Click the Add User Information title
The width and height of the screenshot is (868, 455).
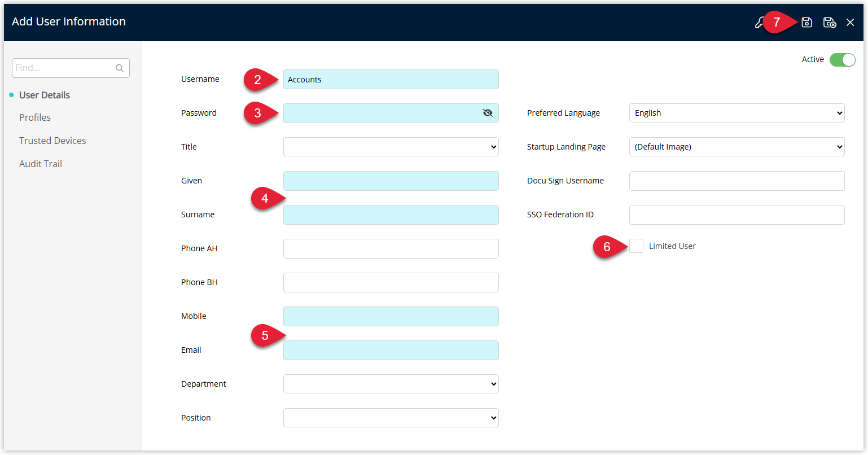69,21
